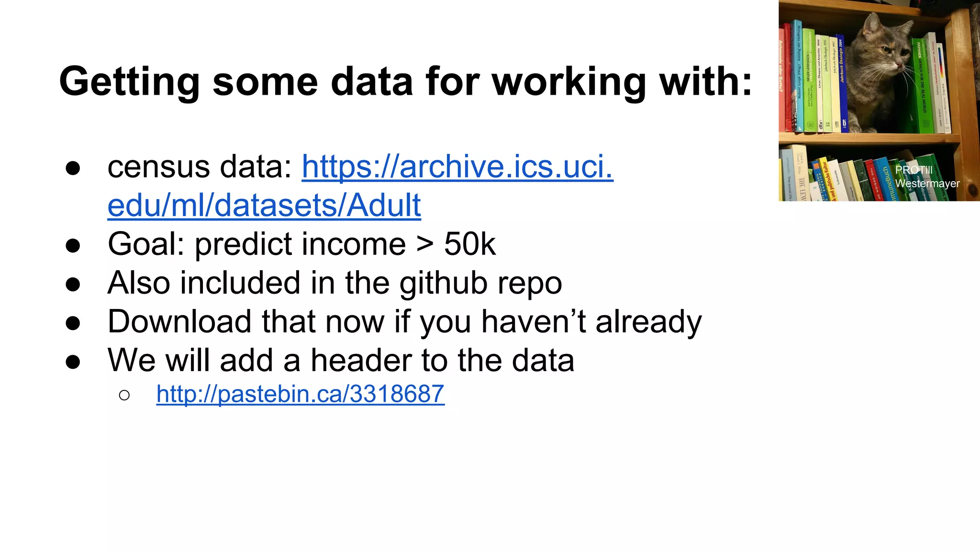Click the blue Jahrbuch Ökologie 2004 book spine

pos(844,84)
